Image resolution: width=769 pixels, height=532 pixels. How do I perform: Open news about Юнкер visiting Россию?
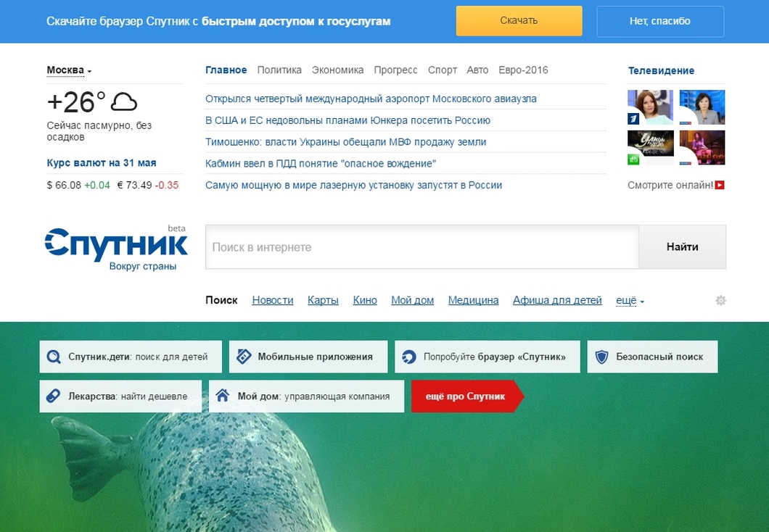[348, 120]
